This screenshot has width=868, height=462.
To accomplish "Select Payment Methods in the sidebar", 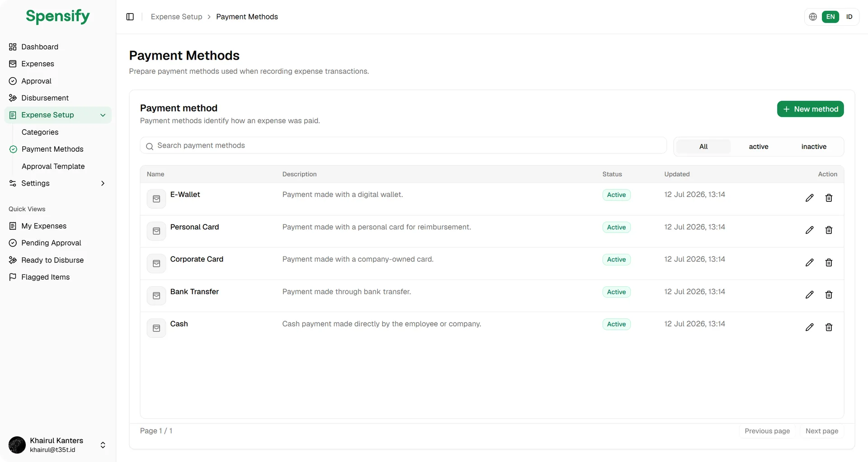I will 52,149.
